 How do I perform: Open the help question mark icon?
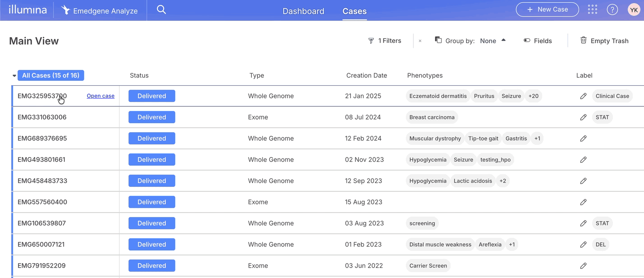(x=612, y=9)
